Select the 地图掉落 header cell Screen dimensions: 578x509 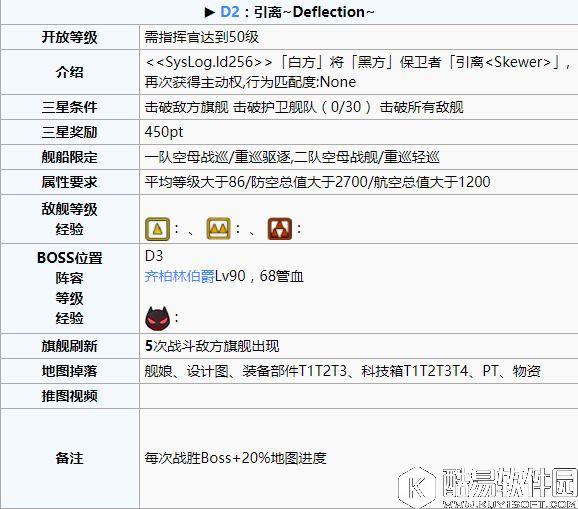point(70,371)
